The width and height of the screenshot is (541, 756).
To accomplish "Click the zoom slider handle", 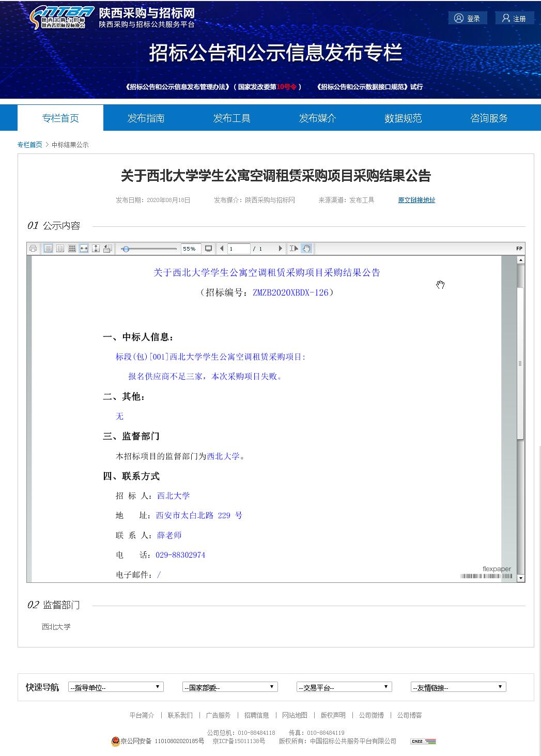I will (x=126, y=249).
